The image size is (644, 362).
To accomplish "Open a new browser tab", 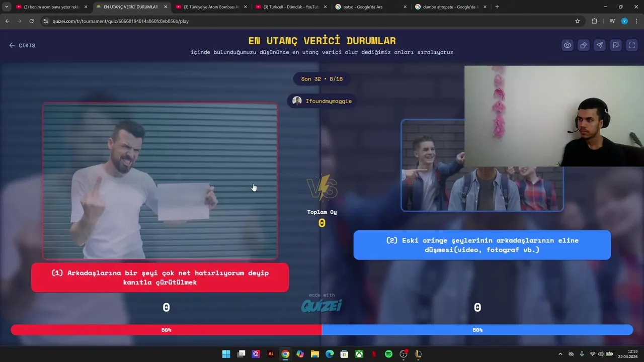I will (x=497, y=7).
